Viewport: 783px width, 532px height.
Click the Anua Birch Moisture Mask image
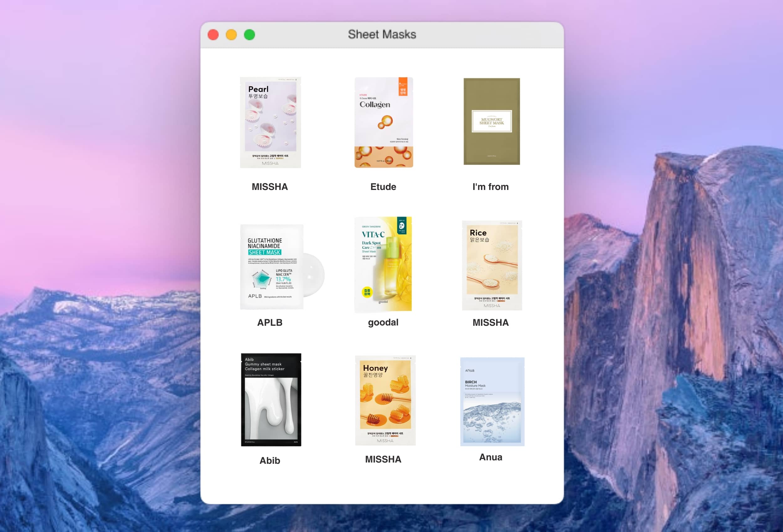pos(492,402)
